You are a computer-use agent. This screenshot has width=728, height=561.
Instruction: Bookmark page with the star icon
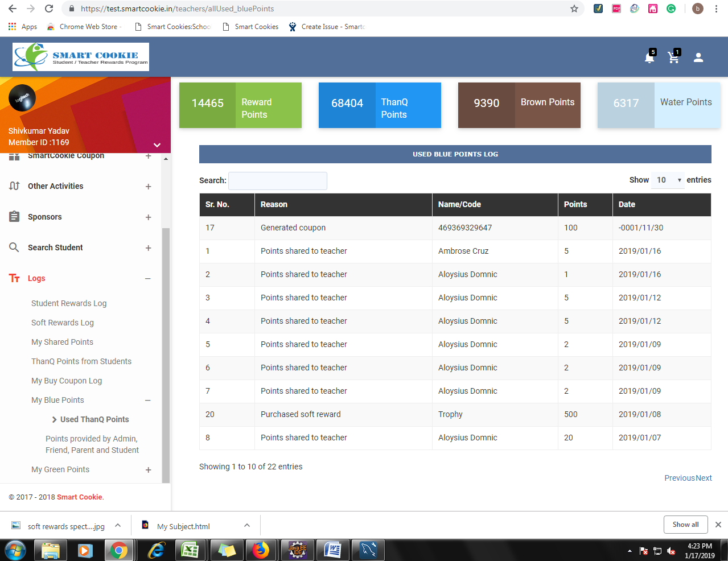(x=574, y=9)
